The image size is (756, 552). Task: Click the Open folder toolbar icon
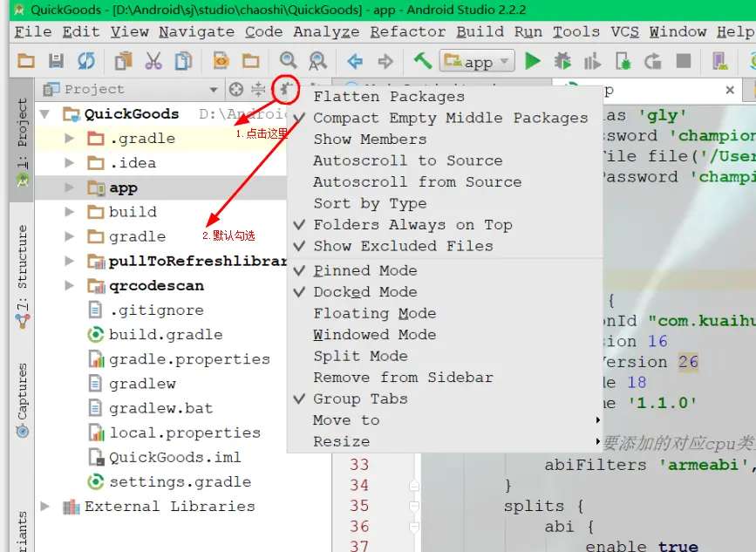(x=26, y=61)
